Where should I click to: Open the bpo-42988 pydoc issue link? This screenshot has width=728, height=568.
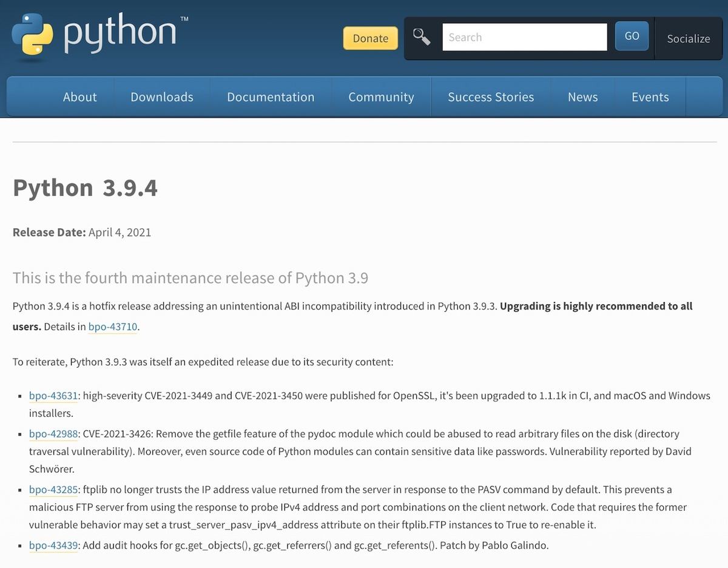tap(53, 434)
